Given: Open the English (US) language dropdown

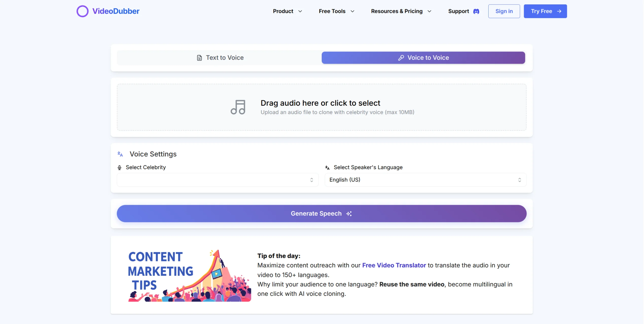Looking at the screenshot, I should click(x=425, y=180).
